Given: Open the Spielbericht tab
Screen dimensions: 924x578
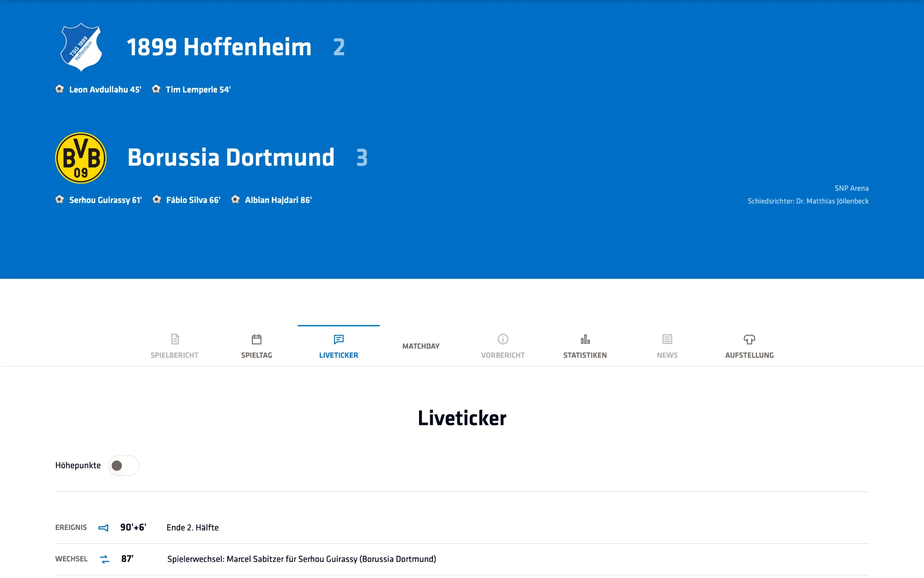Looking at the screenshot, I should tap(175, 346).
